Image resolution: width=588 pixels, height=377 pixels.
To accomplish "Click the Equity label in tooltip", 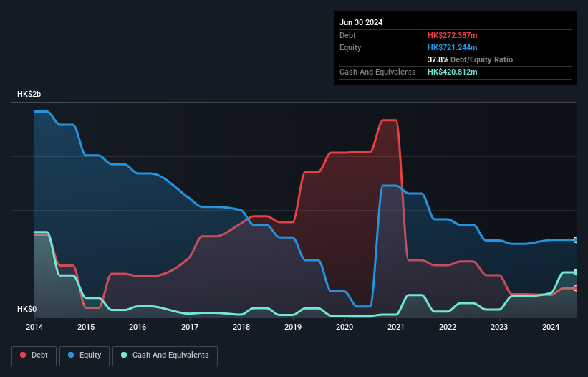I will coord(350,47).
